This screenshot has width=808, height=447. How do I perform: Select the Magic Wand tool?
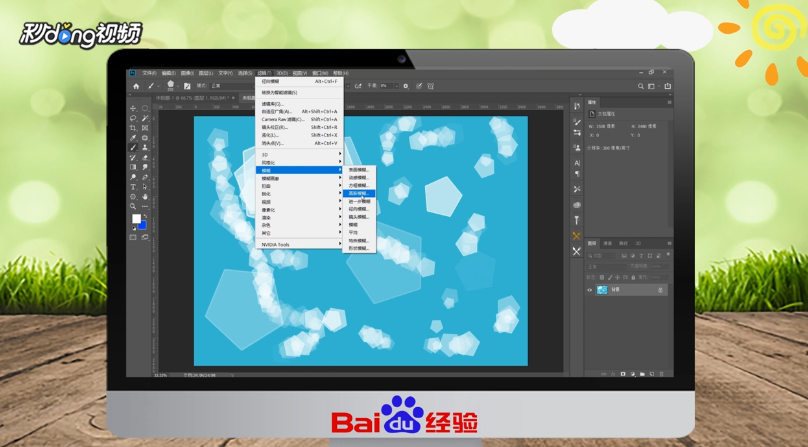pos(145,118)
